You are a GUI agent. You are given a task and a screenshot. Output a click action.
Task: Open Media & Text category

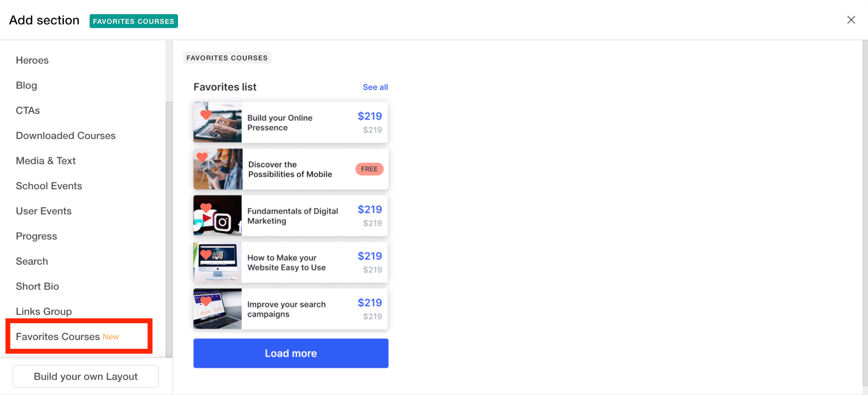click(x=46, y=161)
